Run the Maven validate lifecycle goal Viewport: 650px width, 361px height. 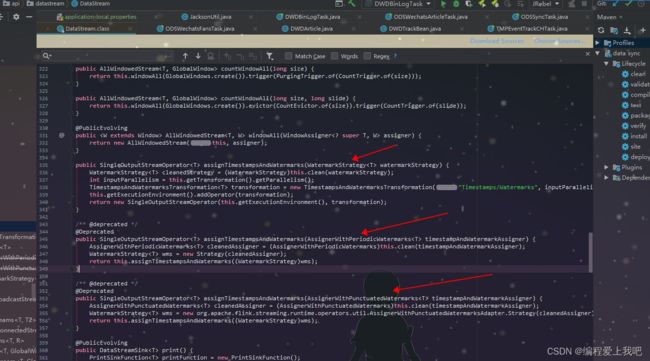(x=635, y=84)
